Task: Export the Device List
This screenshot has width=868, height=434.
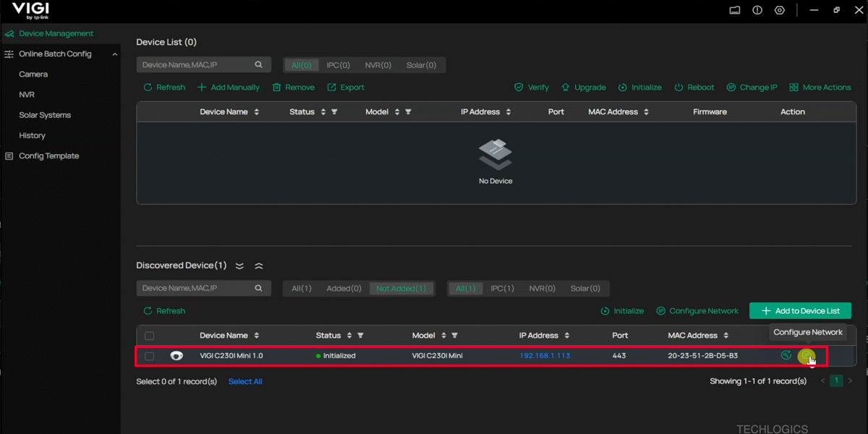Action: click(346, 88)
